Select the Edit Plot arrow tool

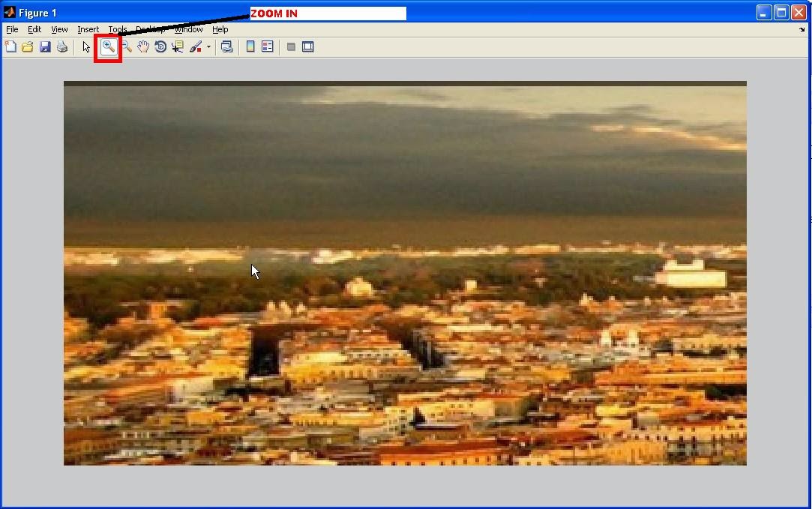point(85,46)
